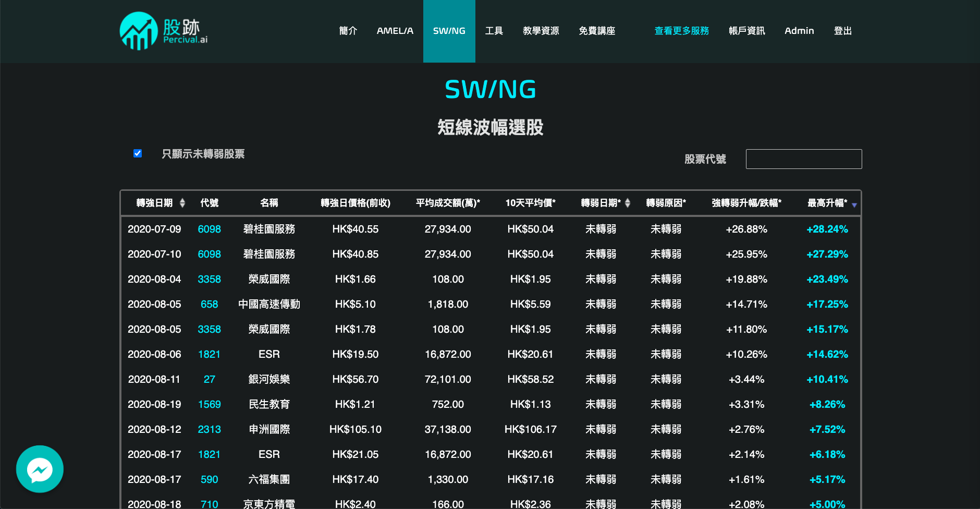Click sort arrow beside 最高升幅 header
The width and height of the screenshot is (980, 509).
[854, 205]
